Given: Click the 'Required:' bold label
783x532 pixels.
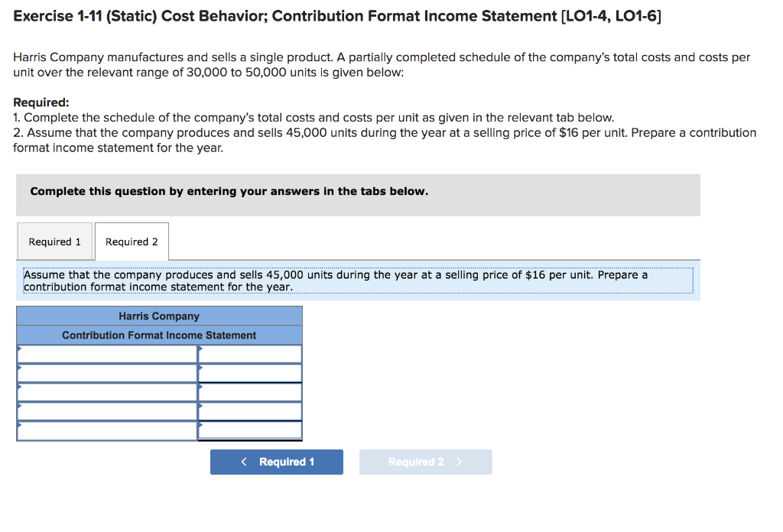Looking at the screenshot, I should (41, 102).
